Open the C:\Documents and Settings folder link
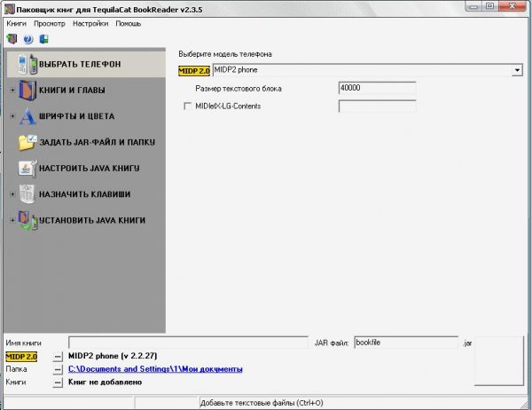The image size is (532, 410). pyautogui.click(x=155, y=369)
